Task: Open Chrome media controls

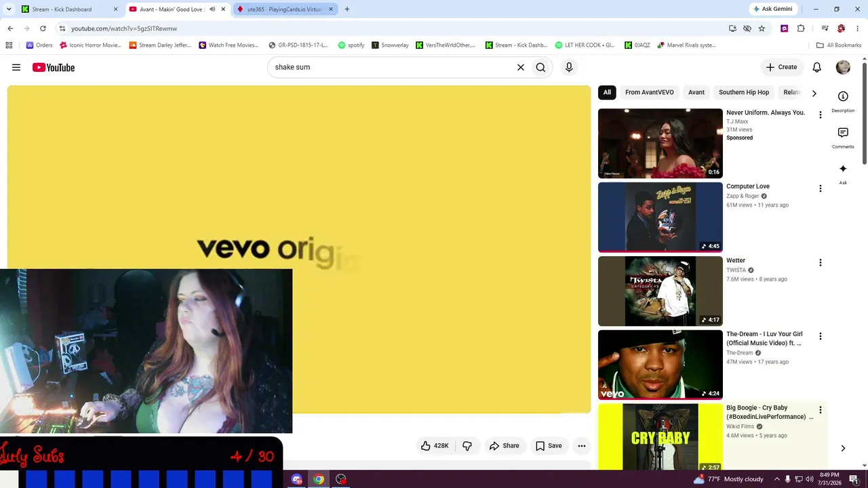Action: [825, 28]
